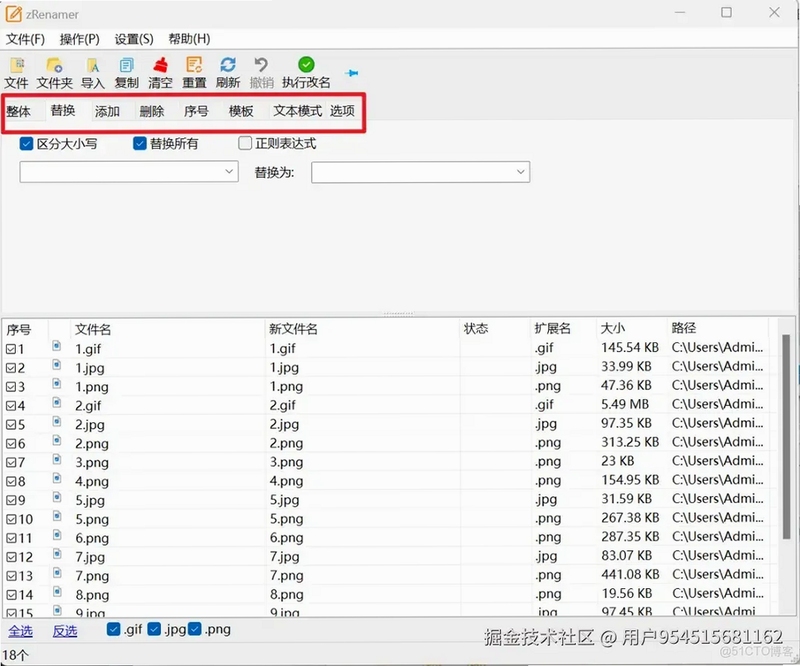
Task: Click the 全选 link
Action: pyautogui.click(x=20, y=631)
